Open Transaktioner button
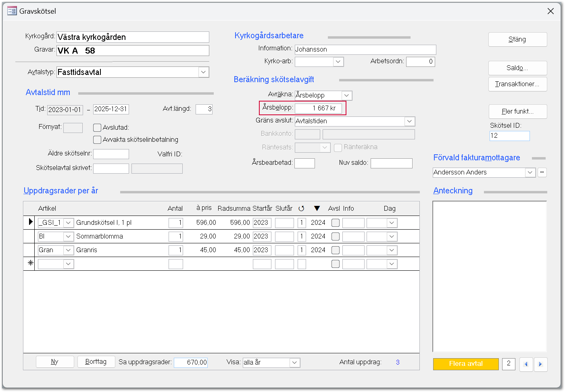The image size is (565, 392). (517, 84)
